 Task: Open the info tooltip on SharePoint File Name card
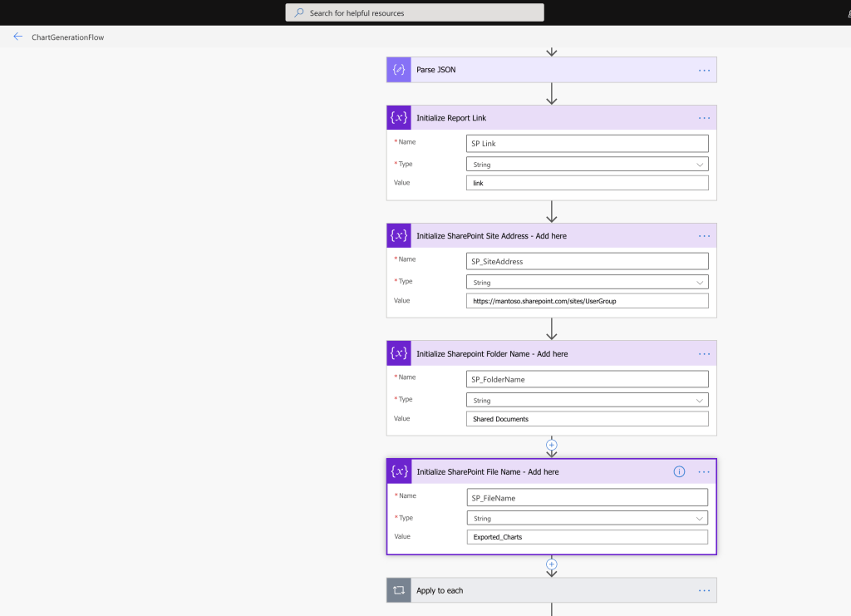tap(679, 471)
